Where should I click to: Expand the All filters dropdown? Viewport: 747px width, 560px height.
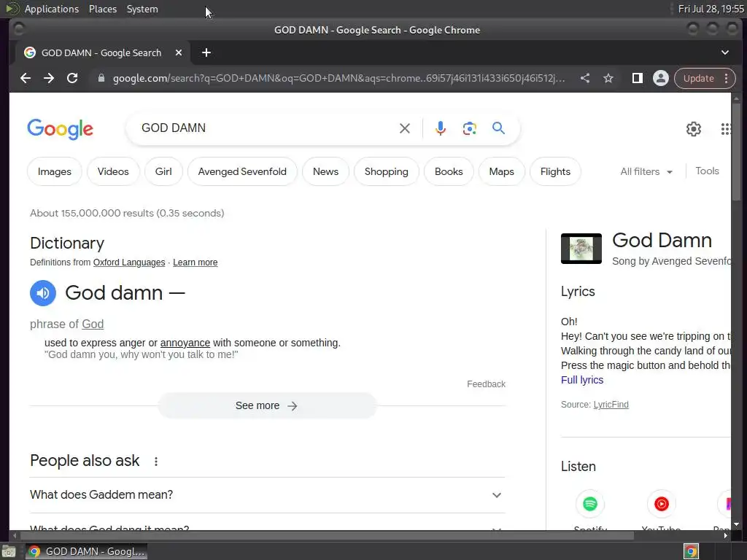point(646,171)
